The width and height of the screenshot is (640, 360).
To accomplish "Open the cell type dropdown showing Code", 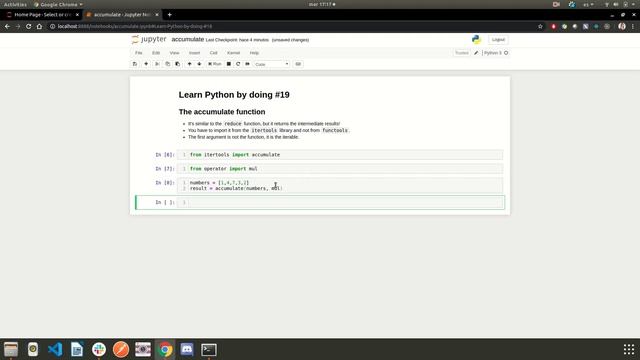I will [271, 64].
